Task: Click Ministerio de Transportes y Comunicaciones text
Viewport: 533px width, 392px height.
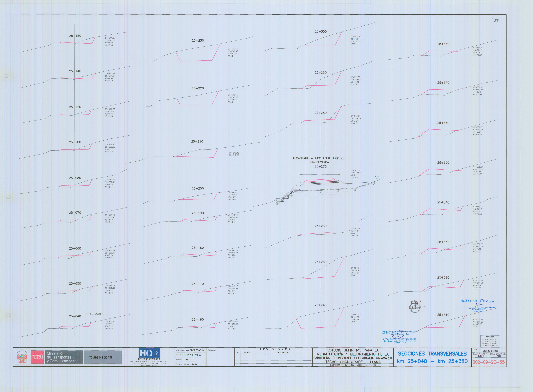Action: pyautogui.click(x=62, y=357)
